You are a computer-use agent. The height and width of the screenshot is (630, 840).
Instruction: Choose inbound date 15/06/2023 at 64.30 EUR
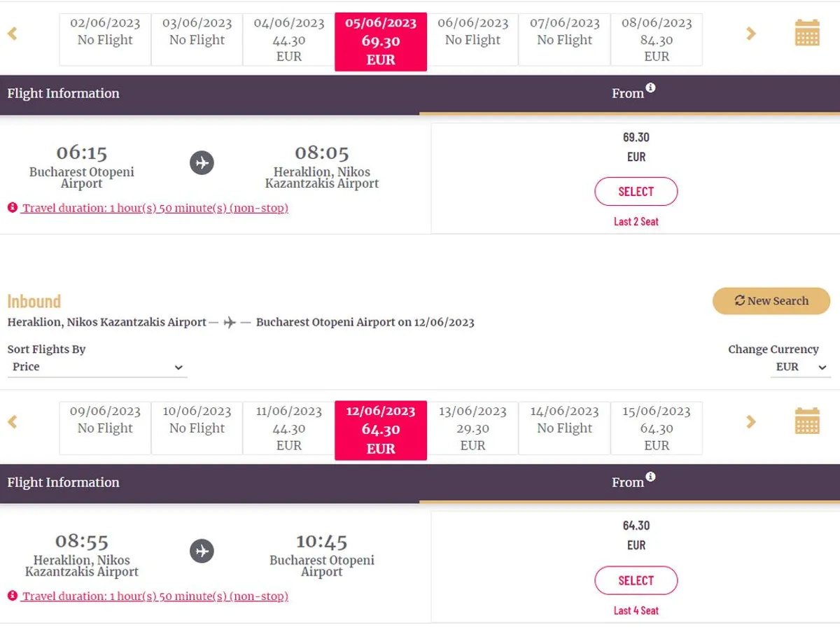pos(657,428)
